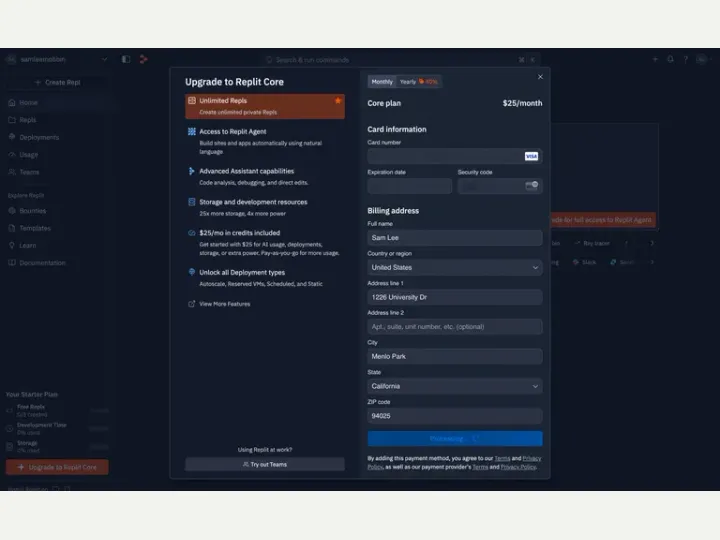
Task: Open the payment provider's Terms link
Action: (x=480, y=467)
